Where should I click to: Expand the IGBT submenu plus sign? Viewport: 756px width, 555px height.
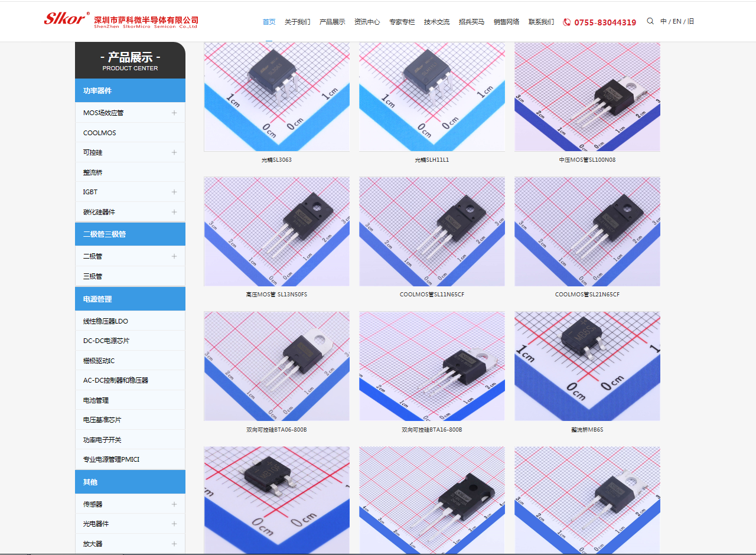pyautogui.click(x=174, y=192)
